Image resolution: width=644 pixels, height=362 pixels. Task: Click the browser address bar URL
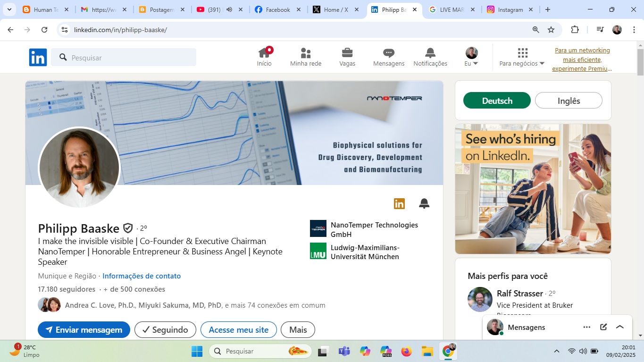click(120, 30)
